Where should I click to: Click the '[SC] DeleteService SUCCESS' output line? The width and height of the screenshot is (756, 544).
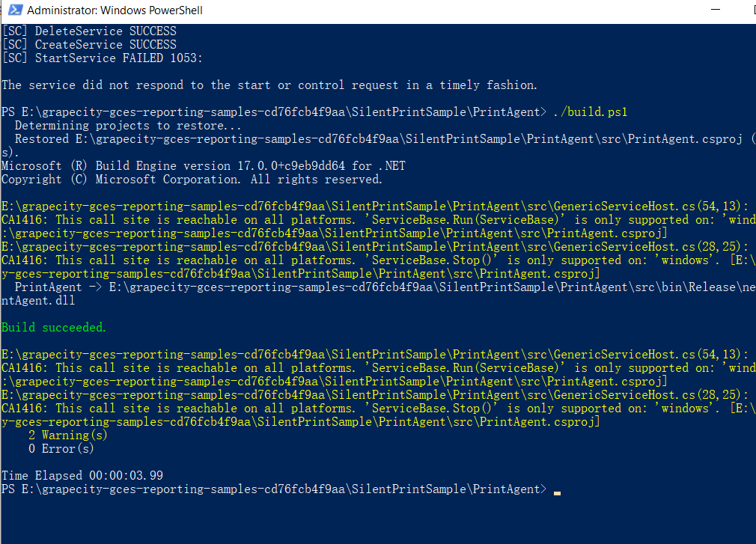[x=89, y=31]
